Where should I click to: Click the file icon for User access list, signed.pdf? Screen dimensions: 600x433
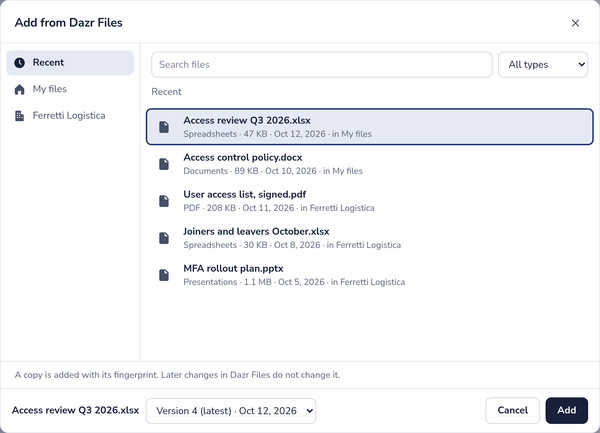pos(164,201)
